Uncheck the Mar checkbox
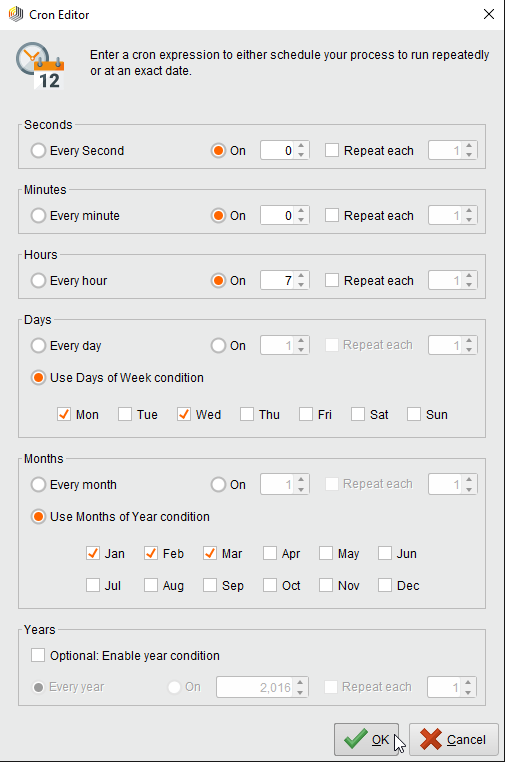Viewport: 505px width, 762px height. (x=209, y=554)
